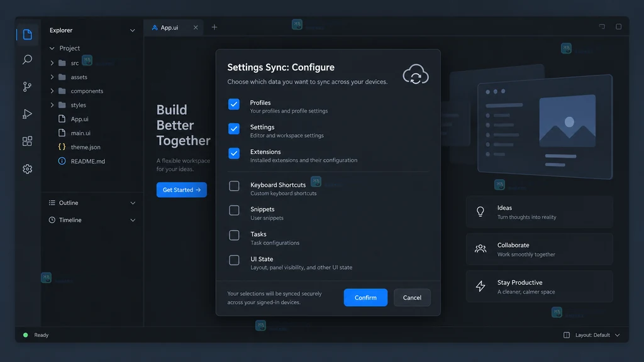This screenshot has width=644, height=362.
Task: Select the theme.json file name
Action: [x=86, y=147]
